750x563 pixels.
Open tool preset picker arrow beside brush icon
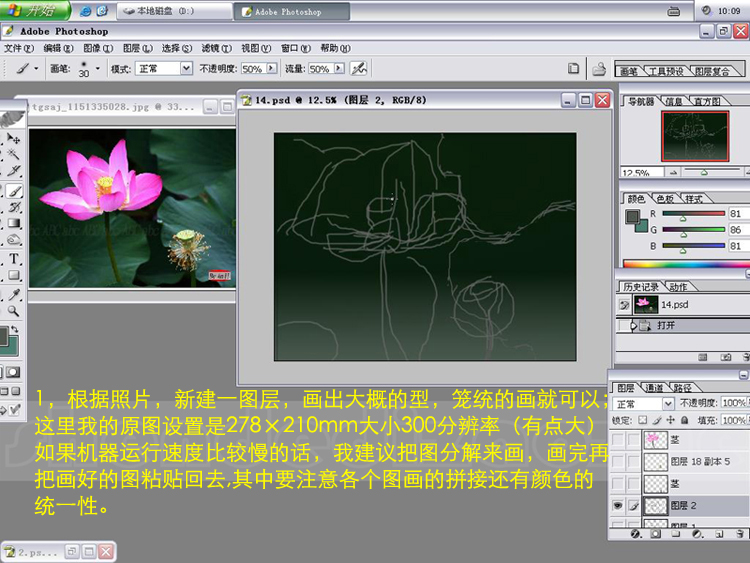(36, 68)
